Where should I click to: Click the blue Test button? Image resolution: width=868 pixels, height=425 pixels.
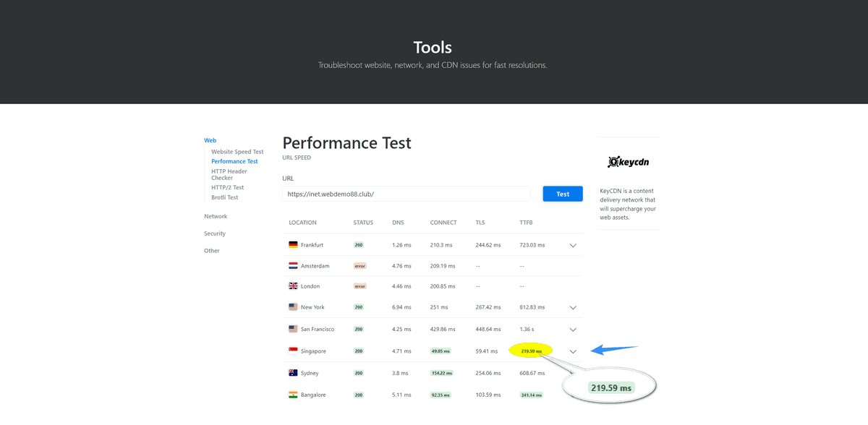563,194
